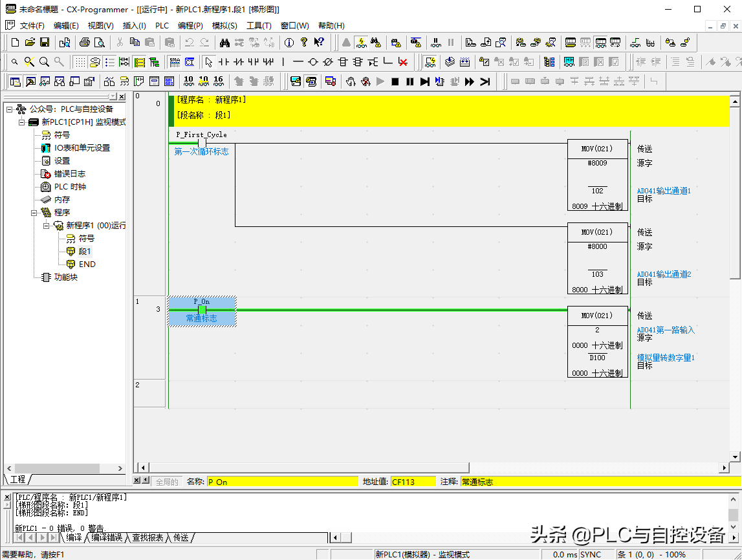The height and width of the screenshot is (560, 742).
Task: Click the red X delete line tool
Action: point(403,62)
